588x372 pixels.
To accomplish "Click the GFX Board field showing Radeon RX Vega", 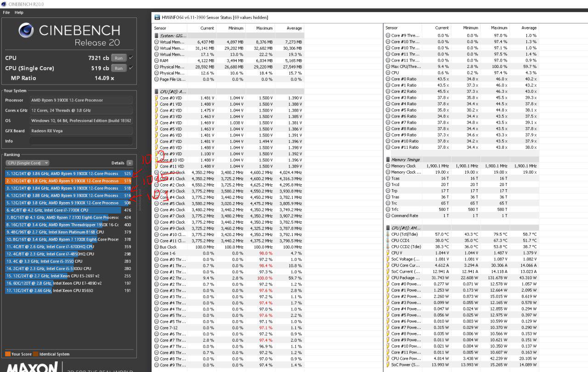I will click(81, 131).
